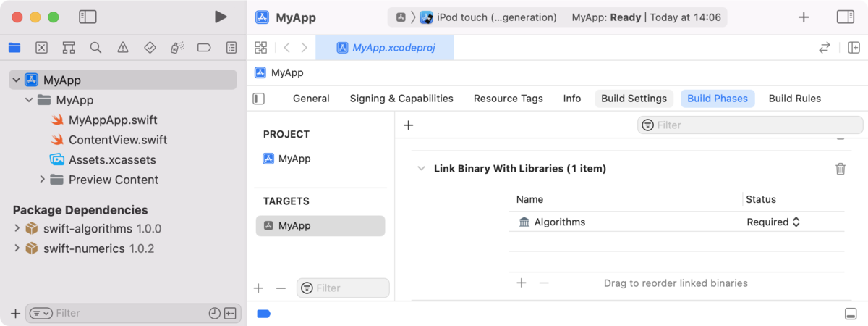Switch to Build Rules tab
Image resolution: width=868 pixels, height=326 pixels.
point(795,99)
